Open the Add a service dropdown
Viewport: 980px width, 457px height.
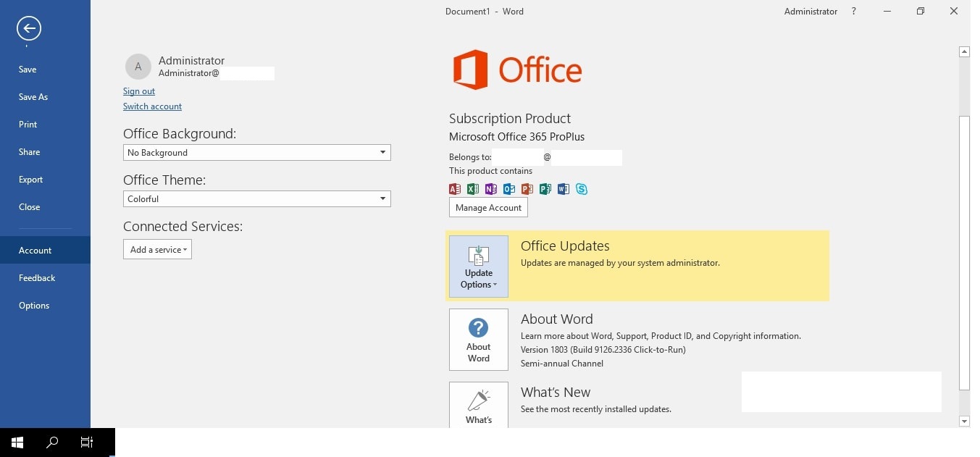pos(157,249)
